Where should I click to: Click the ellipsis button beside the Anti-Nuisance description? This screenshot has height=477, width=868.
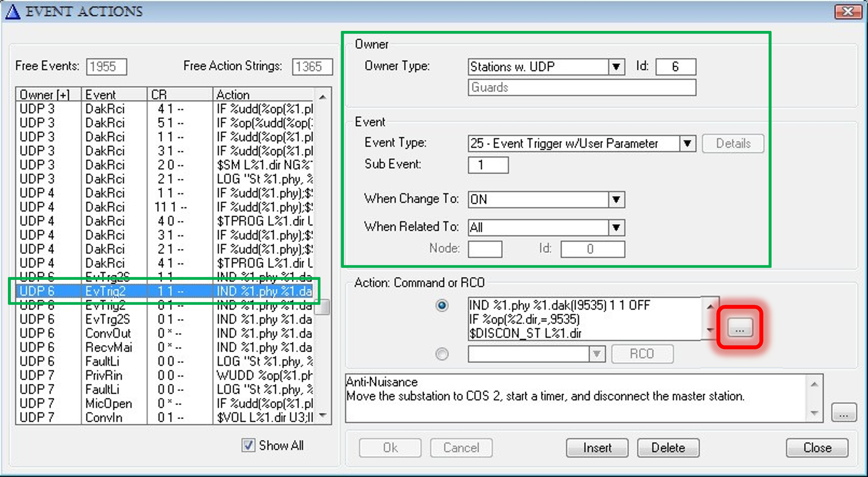pos(843,413)
